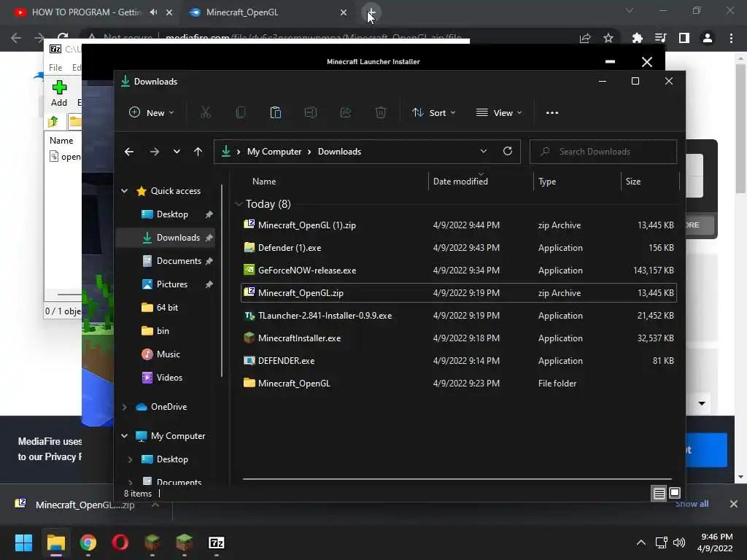This screenshot has height=560, width=747.
Task: Close the Chrome download bar
Action: click(734, 504)
